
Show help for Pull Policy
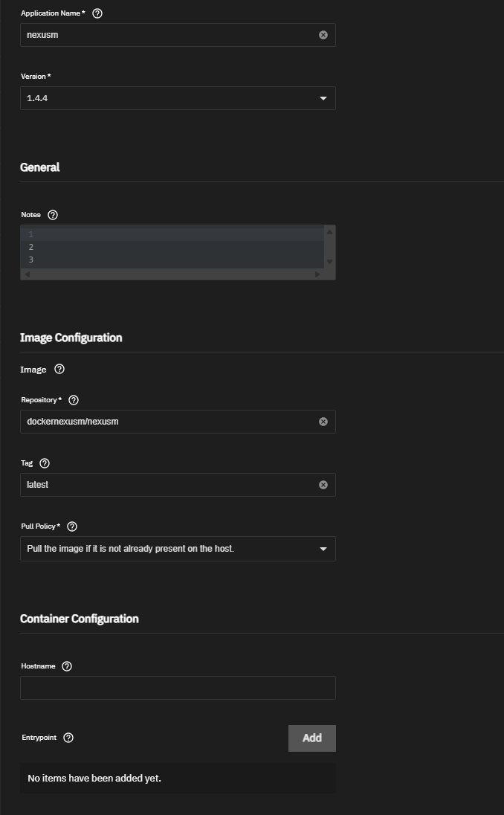[72, 526]
